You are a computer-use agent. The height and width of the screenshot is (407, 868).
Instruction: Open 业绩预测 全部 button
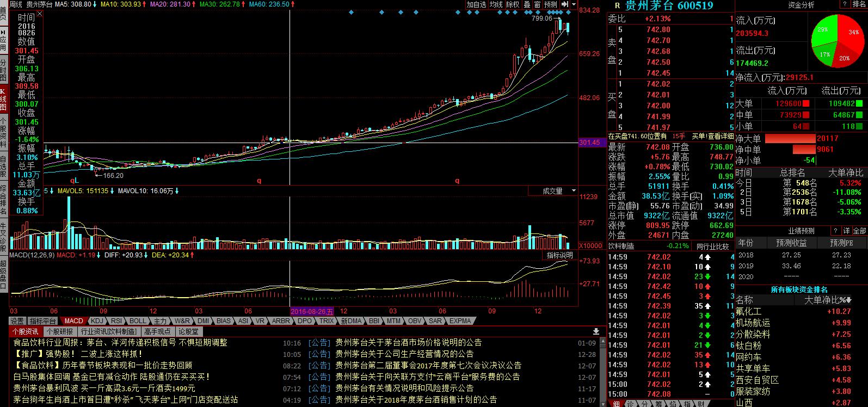(860, 231)
